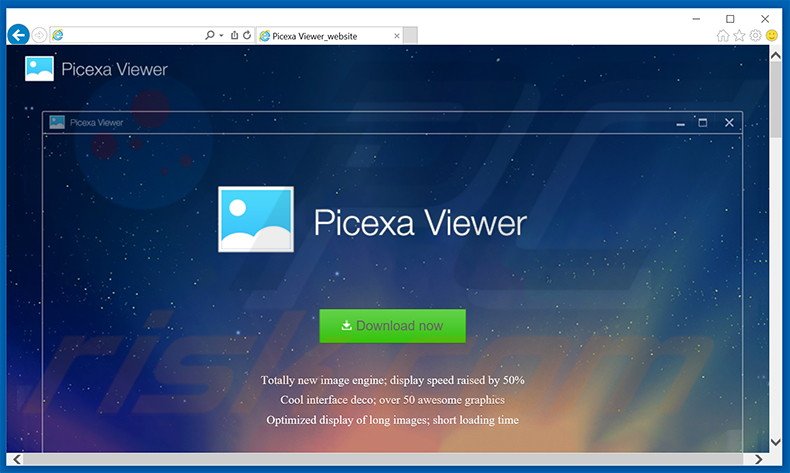Screen dimensions: 790x473
Task: Maximize the browser window
Action: 730,19
